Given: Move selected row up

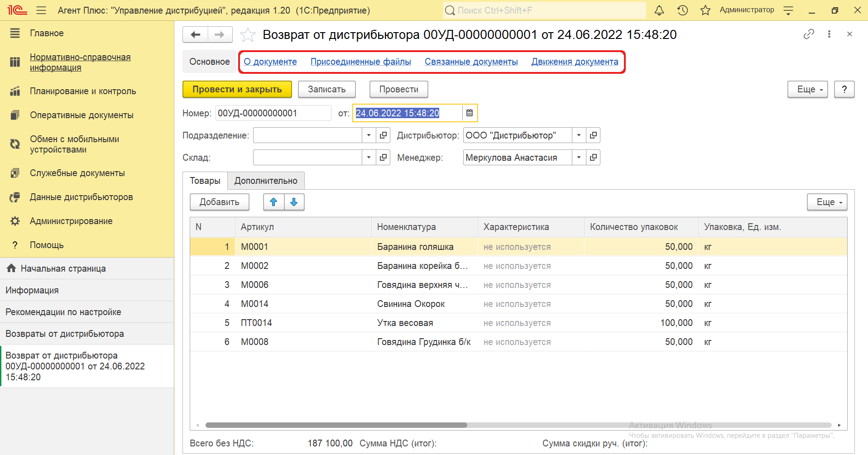Looking at the screenshot, I should click(x=273, y=202).
